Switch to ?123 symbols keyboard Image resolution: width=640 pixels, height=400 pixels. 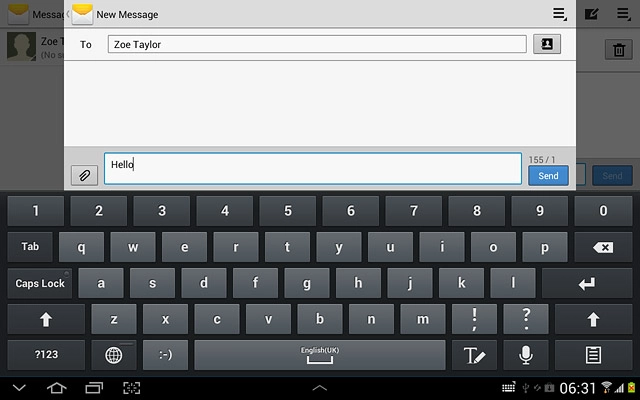46,355
